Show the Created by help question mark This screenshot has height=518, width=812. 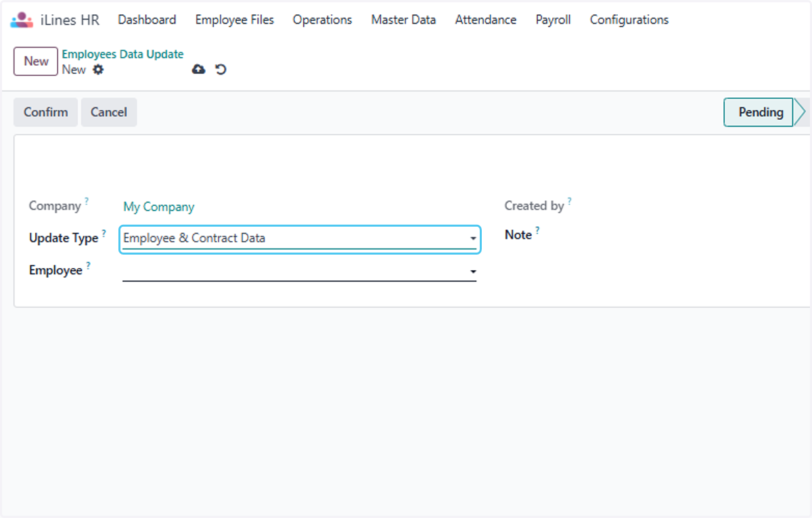pyautogui.click(x=569, y=202)
